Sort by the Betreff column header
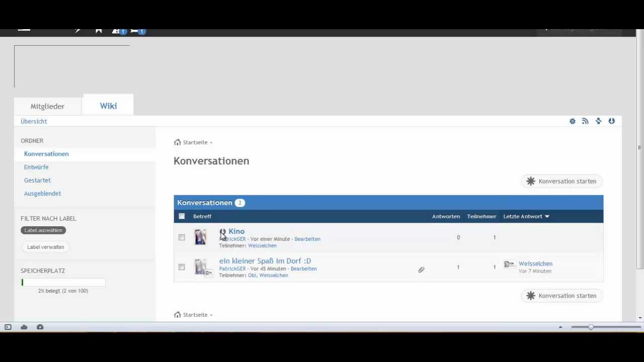This screenshot has width=644, height=362. pyautogui.click(x=202, y=216)
